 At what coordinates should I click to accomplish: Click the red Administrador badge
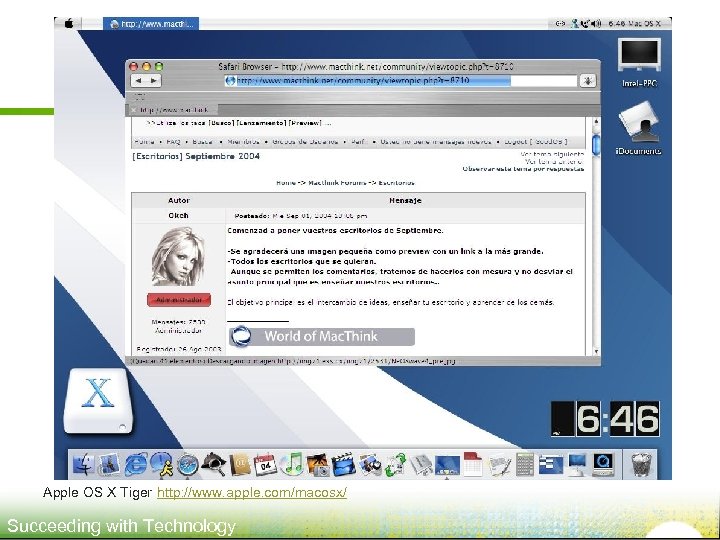[179, 300]
